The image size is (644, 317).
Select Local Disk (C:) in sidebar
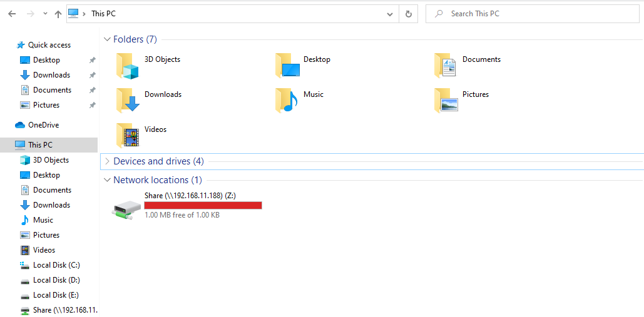pyautogui.click(x=56, y=265)
